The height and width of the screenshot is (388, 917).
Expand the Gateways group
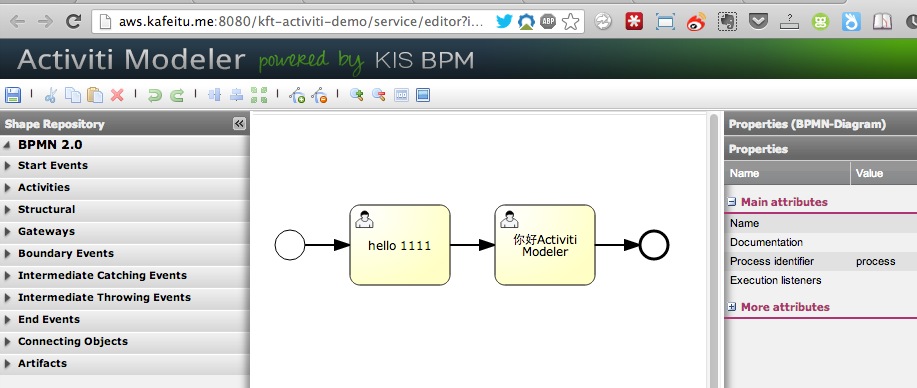pos(7,231)
